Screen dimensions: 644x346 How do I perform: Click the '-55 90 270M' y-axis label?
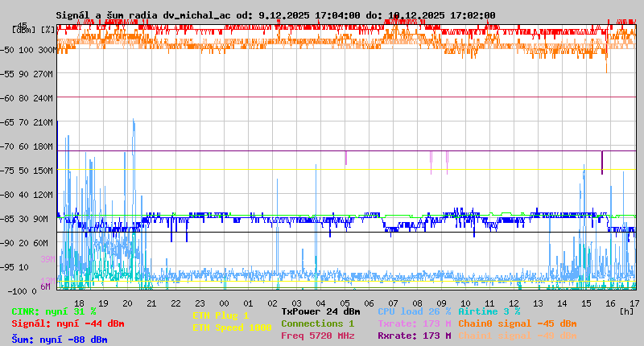[28, 74]
